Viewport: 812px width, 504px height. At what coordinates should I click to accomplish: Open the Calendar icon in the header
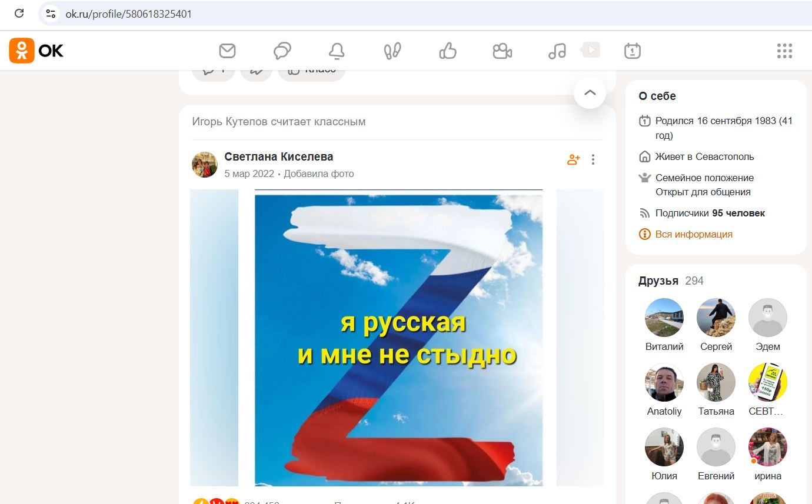point(633,51)
